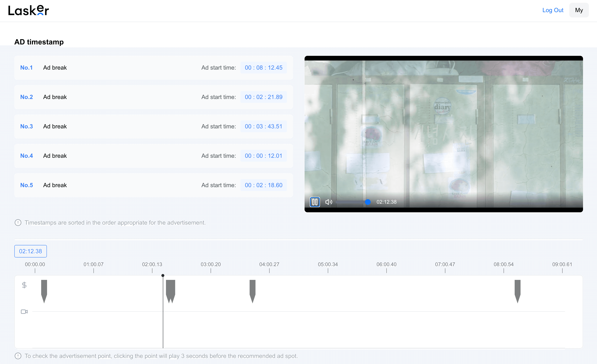Screen dimensions: 597x364
Task: Click the 09:00.61 ruler label
Action: (x=562, y=264)
